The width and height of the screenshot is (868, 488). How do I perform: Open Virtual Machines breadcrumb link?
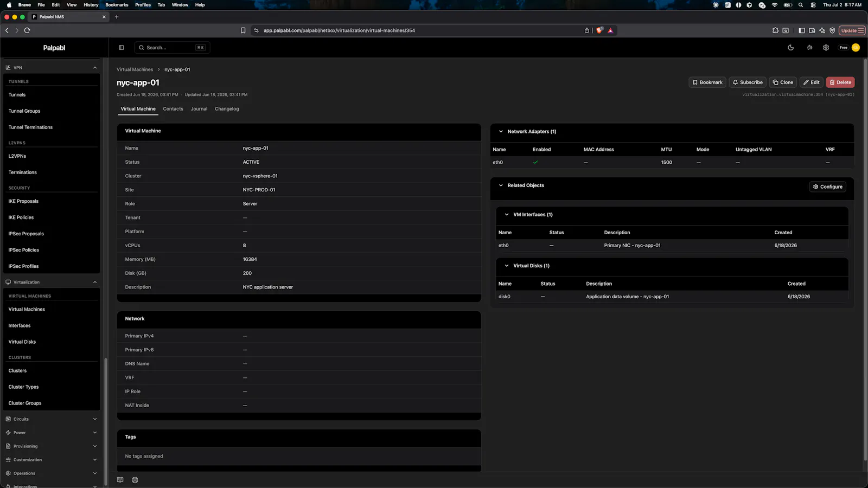point(135,69)
